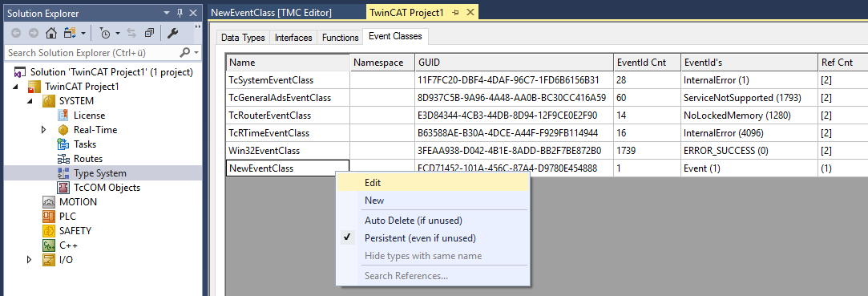Click the Forward arrow in Solution Explorer toolbar
This screenshot has height=296, width=868.
click(33, 33)
